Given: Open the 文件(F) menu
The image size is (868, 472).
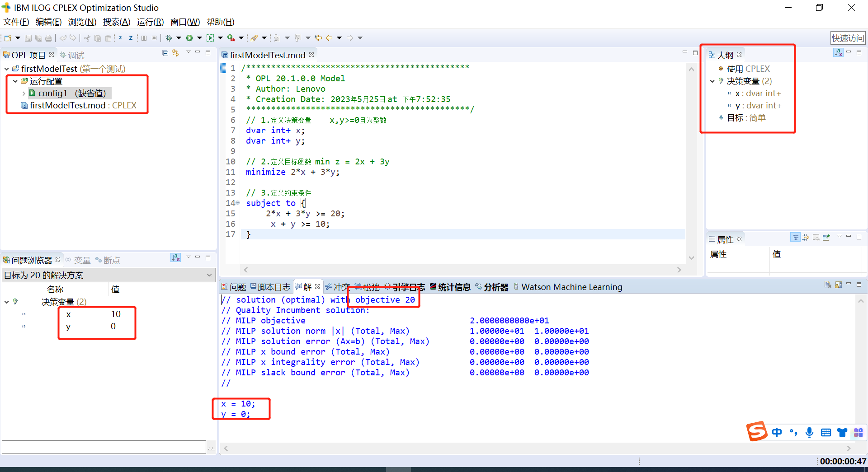Looking at the screenshot, I should (16, 22).
